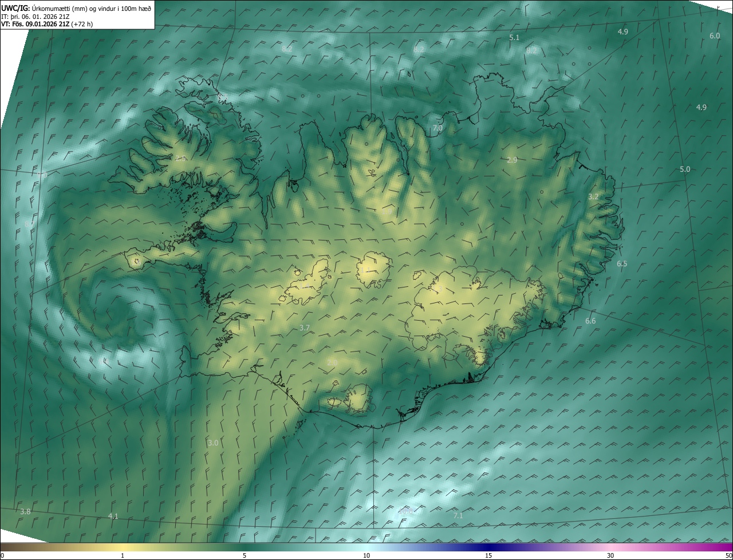
Task: Click the 2.0 value label on the map
Action: click(x=332, y=362)
